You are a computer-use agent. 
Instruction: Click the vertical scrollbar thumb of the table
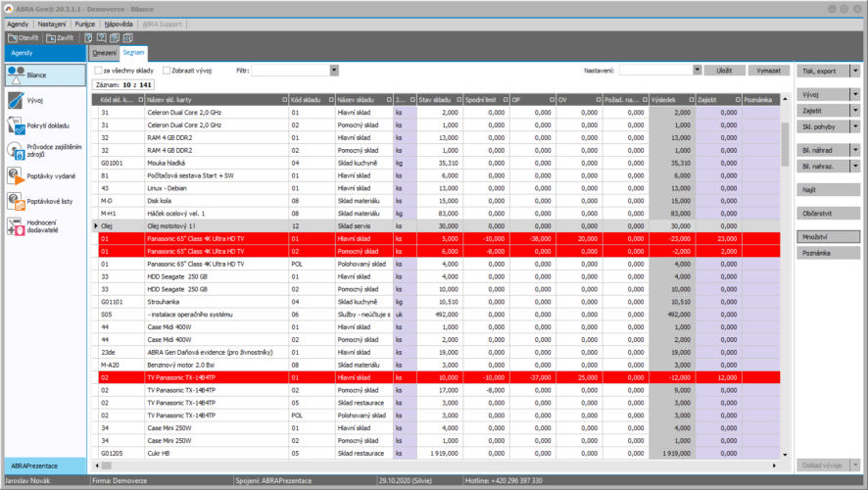click(x=785, y=144)
